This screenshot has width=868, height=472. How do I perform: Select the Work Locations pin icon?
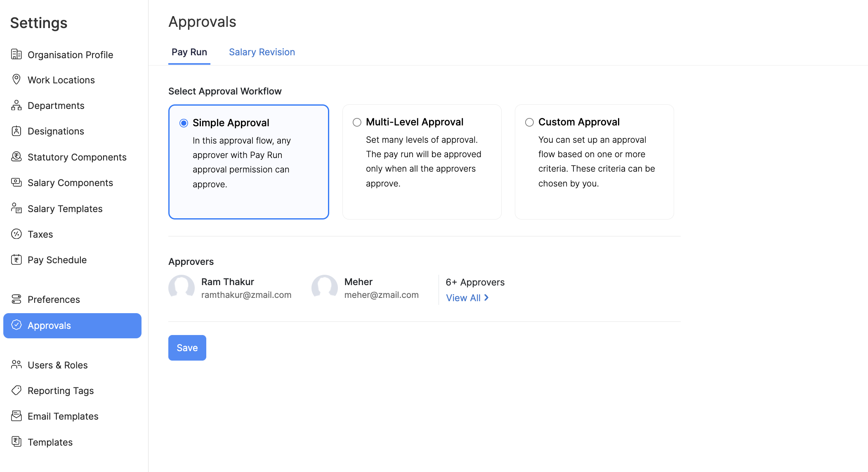[x=17, y=80]
